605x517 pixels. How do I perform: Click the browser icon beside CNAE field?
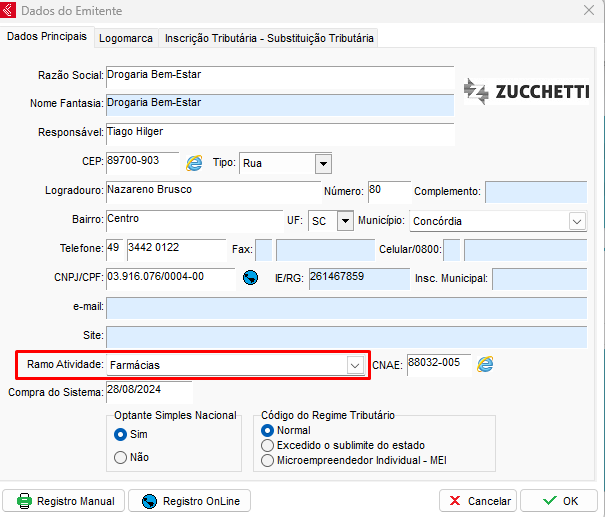pos(485,364)
